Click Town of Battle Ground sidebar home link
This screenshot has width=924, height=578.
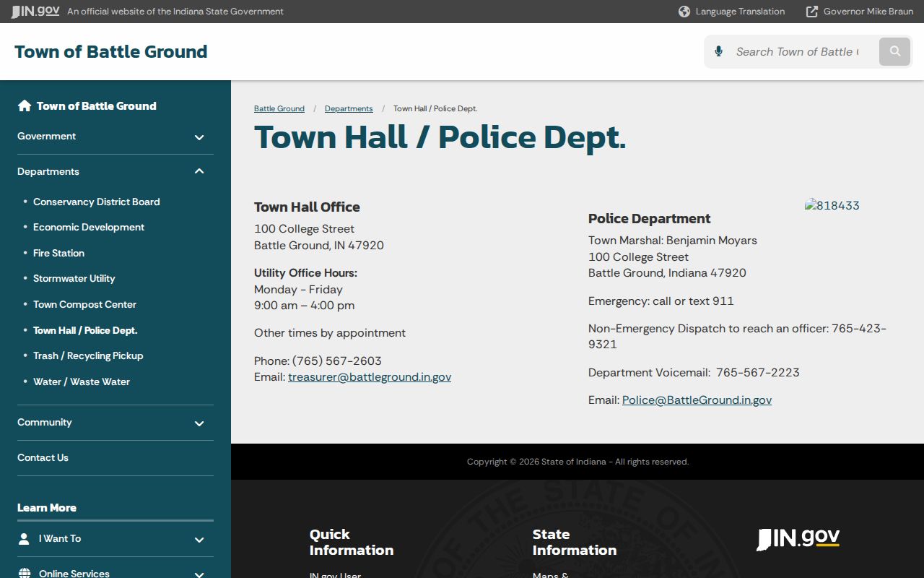click(x=97, y=105)
